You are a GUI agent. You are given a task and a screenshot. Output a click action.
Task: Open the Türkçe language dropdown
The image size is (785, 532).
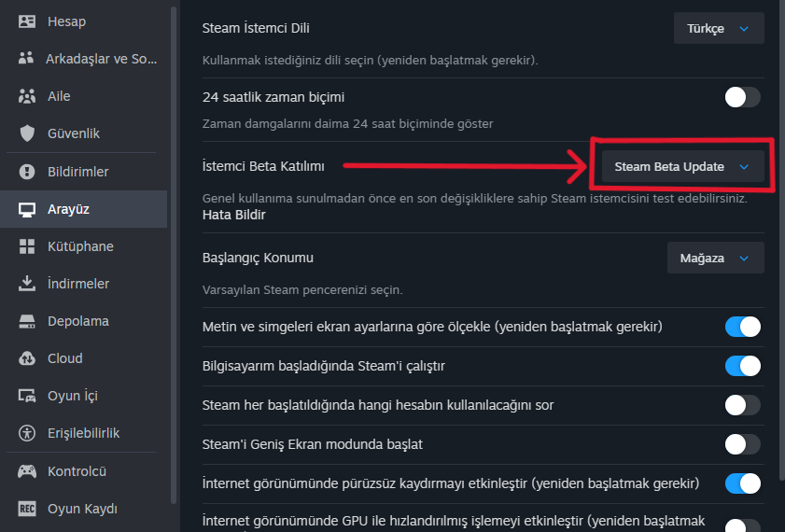[x=718, y=28]
